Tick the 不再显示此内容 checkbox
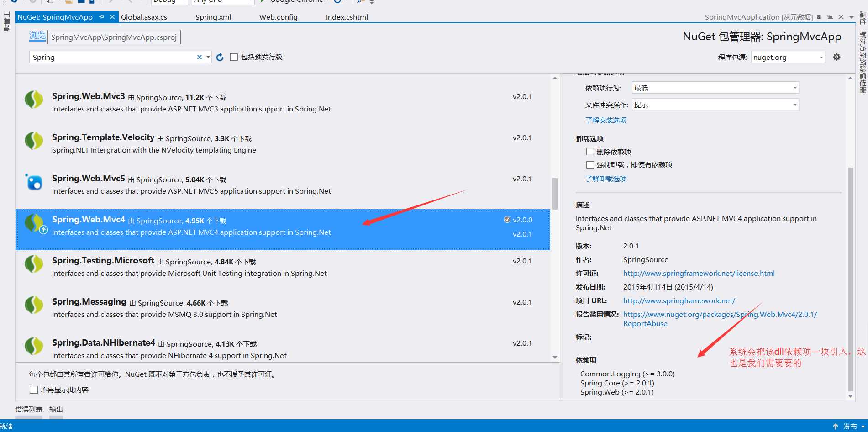 pyautogui.click(x=33, y=390)
